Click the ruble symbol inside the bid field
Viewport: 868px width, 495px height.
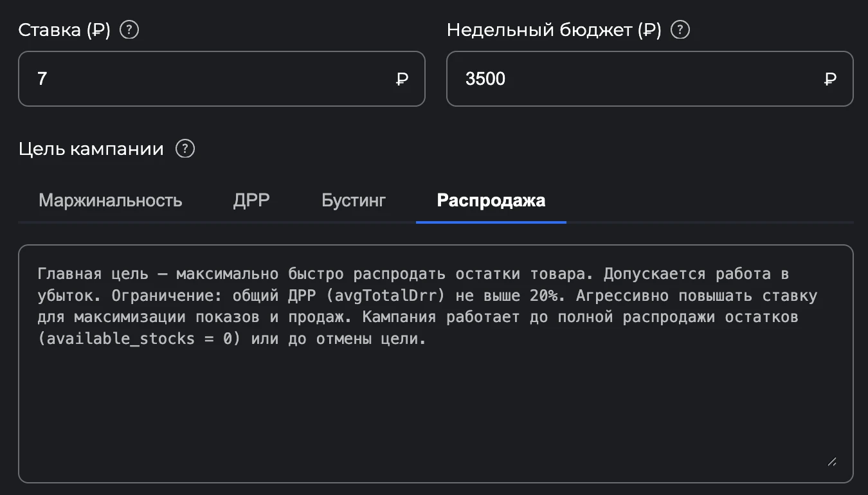pos(401,78)
